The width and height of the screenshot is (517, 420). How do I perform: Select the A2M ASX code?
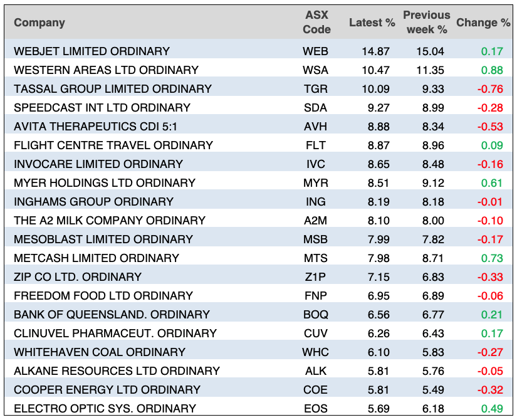(316, 220)
